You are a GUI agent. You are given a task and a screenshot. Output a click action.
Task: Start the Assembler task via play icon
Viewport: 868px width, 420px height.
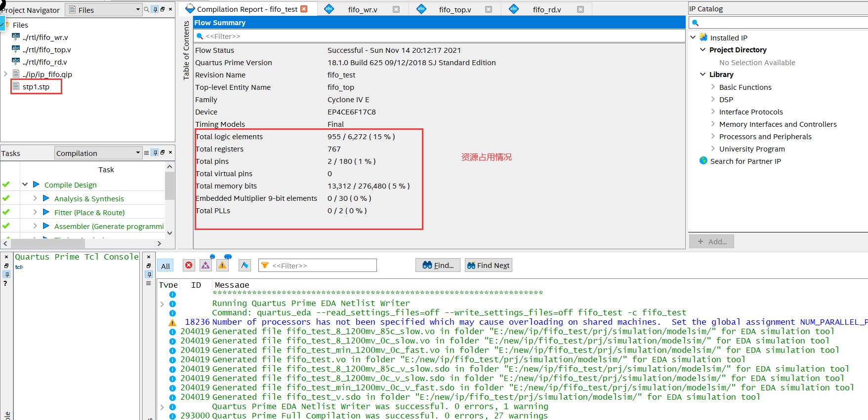46,226
